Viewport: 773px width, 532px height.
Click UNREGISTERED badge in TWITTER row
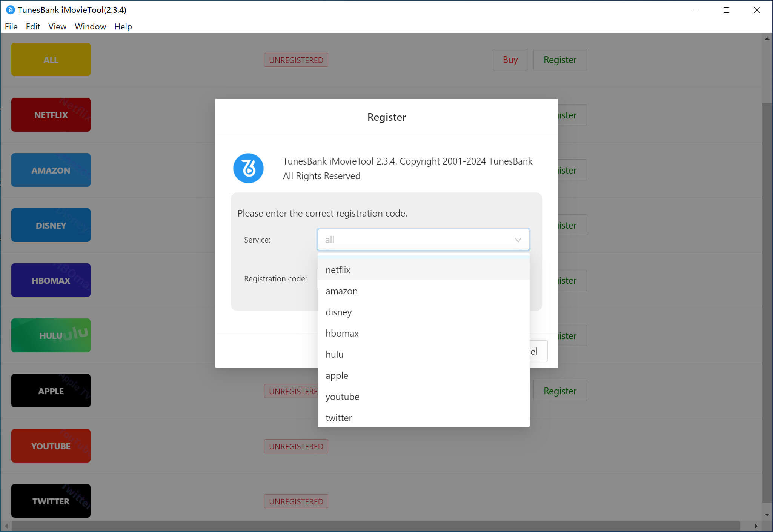pos(296,501)
